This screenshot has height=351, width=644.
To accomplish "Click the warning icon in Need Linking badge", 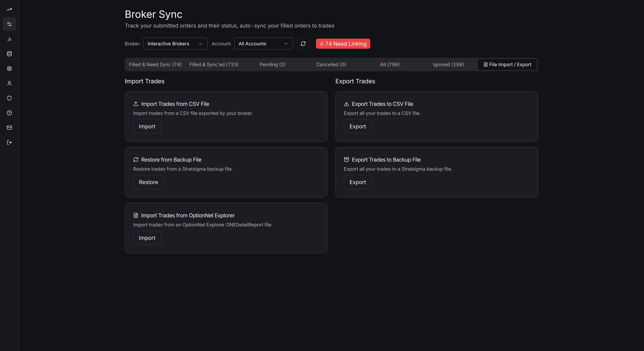I will (x=322, y=44).
